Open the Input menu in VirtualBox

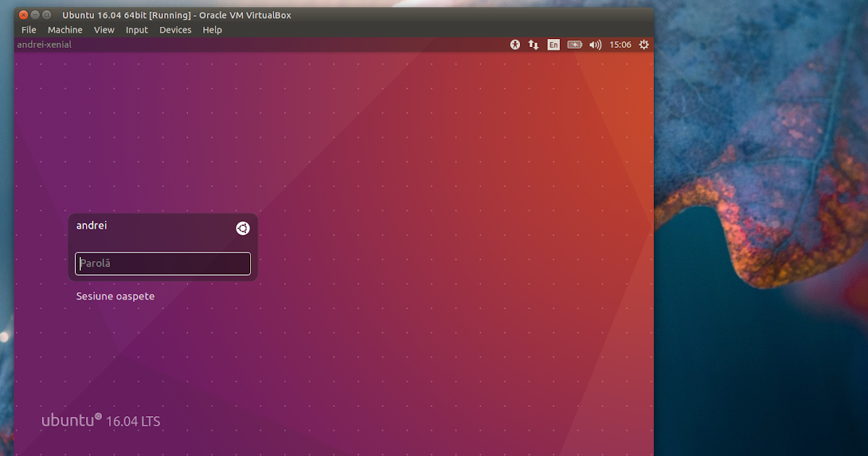point(137,30)
